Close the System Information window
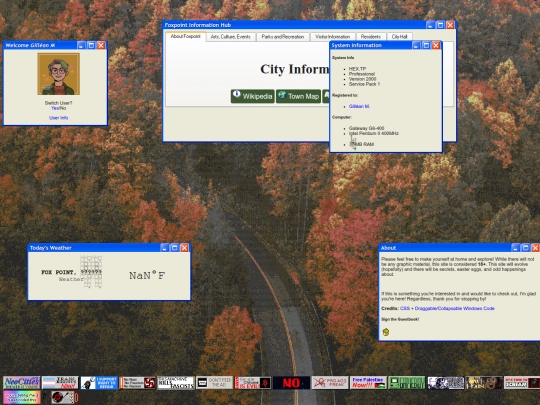 coord(436,45)
